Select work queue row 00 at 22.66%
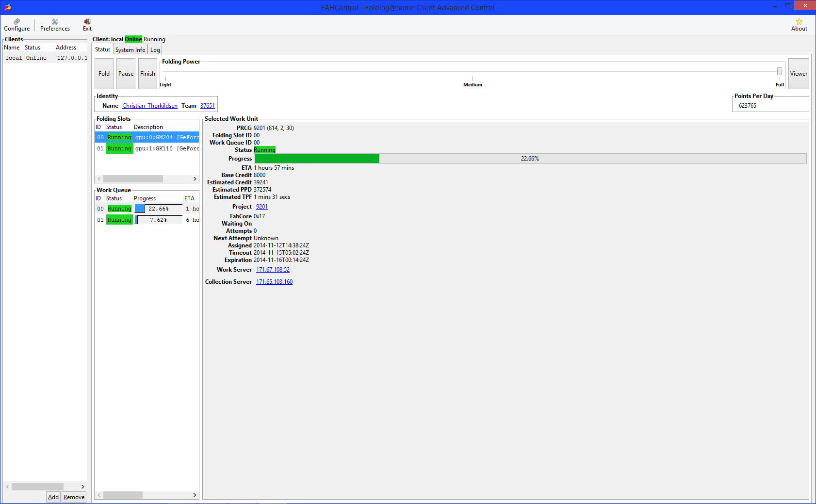The image size is (816, 504). click(147, 209)
